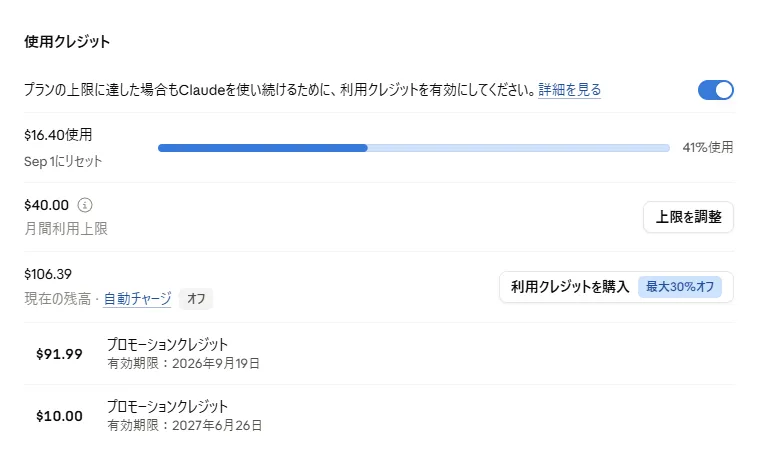Viewport: 757px width, 472px height.
Task: Click the 使用クレジット heading
Action: point(67,42)
